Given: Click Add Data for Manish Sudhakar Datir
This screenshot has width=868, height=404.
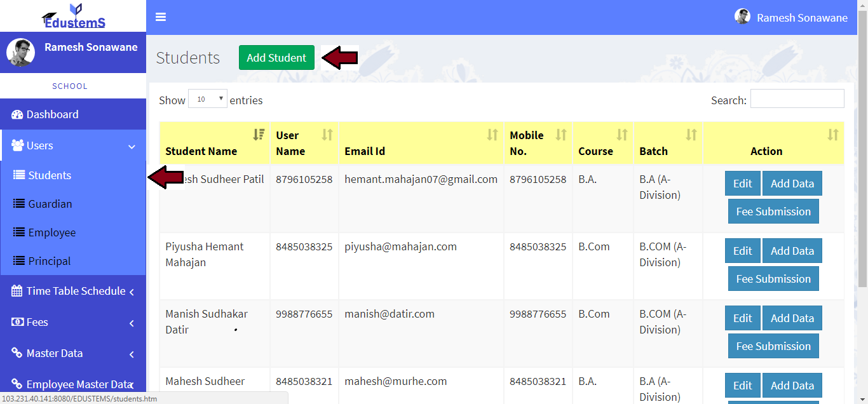Looking at the screenshot, I should [x=792, y=318].
